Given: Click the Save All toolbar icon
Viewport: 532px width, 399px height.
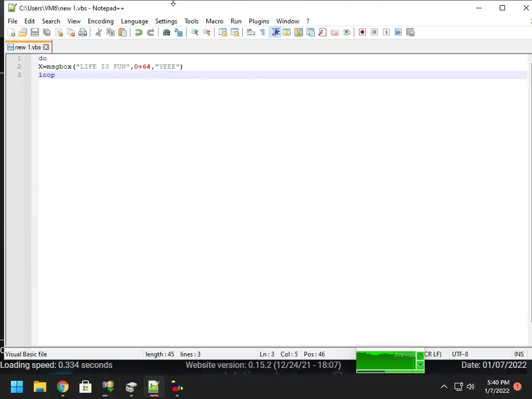Looking at the screenshot, I should click(x=46, y=32).
